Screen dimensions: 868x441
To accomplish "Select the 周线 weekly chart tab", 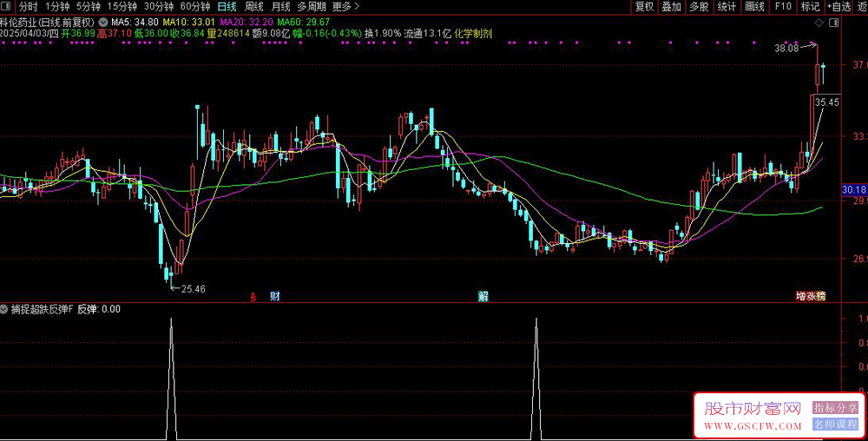I will point(253,7).
